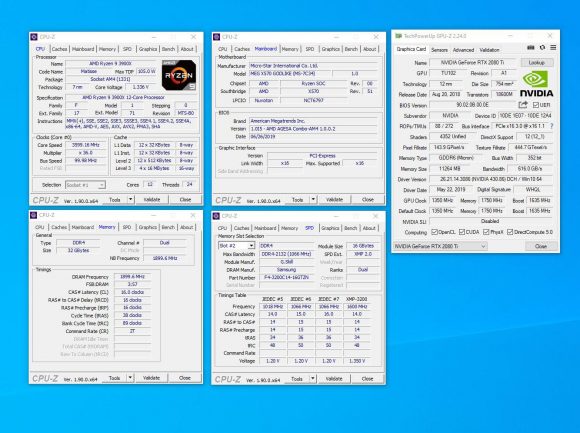Click the Tools button in the SPD window
The image size is (580, 433).
(297, 379)
